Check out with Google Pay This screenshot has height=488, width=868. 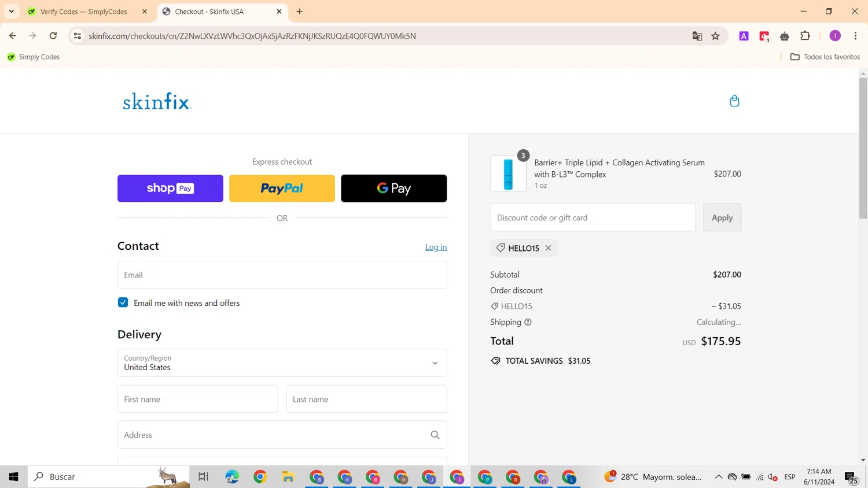tap(394, 188)
